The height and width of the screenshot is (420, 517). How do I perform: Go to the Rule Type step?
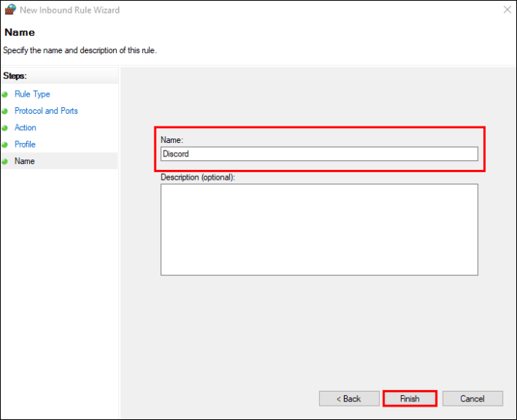pyautogui.click(x=32, y=94)
